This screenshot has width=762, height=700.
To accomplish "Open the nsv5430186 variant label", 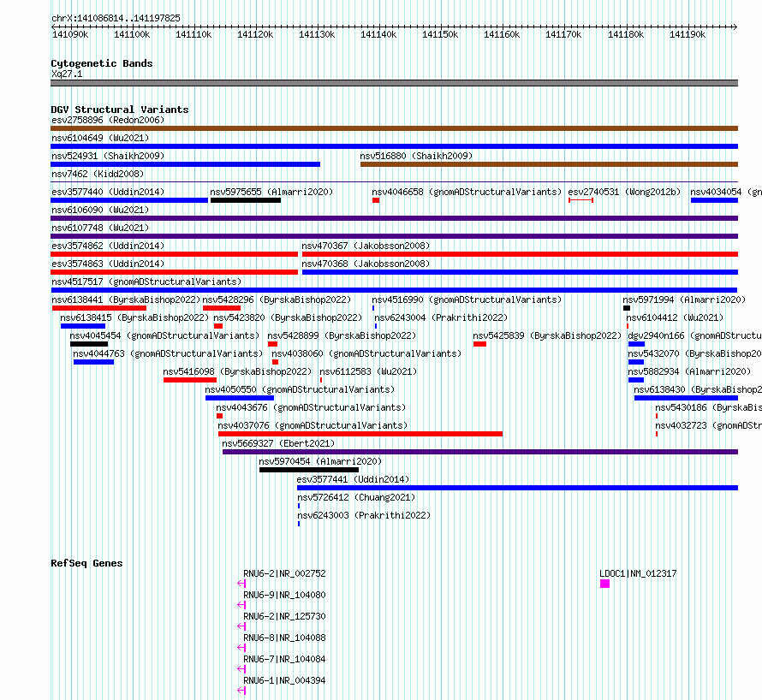I will (x=709, y=407).
